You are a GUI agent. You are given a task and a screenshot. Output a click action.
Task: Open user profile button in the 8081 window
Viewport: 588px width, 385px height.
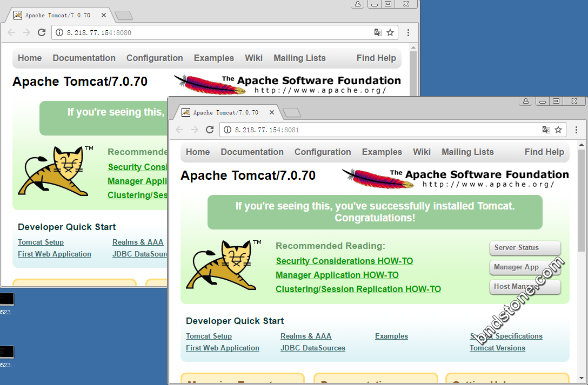(x=526, y=101)
